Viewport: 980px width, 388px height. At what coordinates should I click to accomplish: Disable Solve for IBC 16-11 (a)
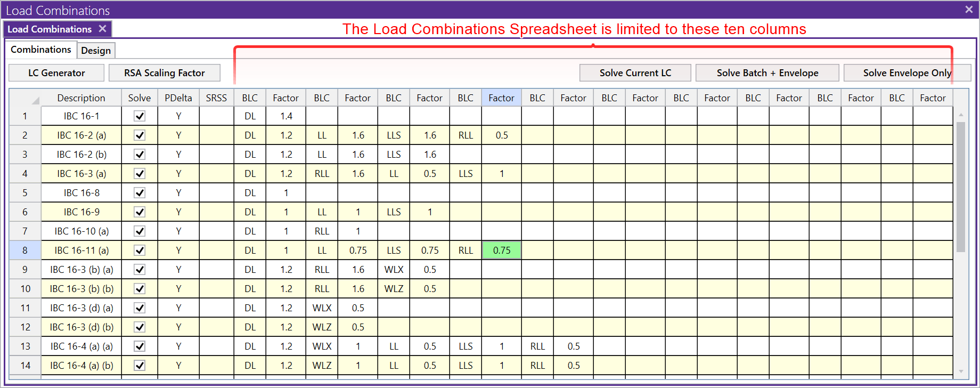pyautogui.click(x=140, y=250)
